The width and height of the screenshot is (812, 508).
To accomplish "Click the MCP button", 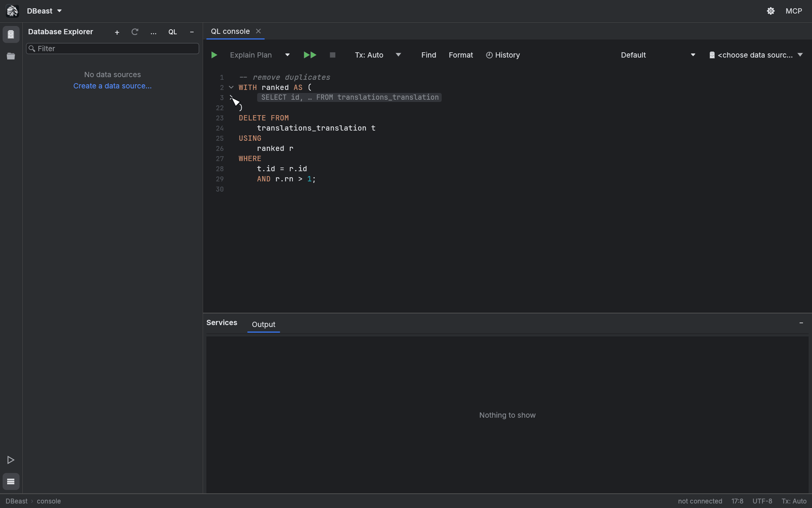I will pos(794,11).
